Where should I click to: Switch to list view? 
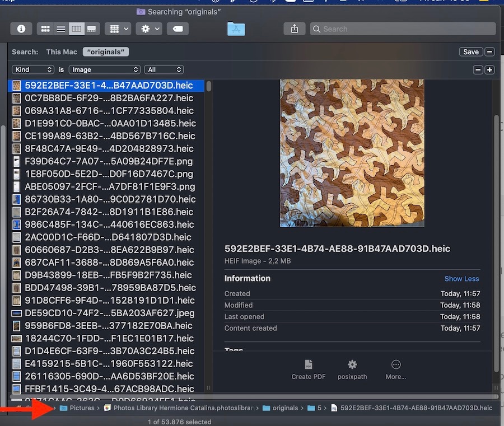[x=60, y=29]
